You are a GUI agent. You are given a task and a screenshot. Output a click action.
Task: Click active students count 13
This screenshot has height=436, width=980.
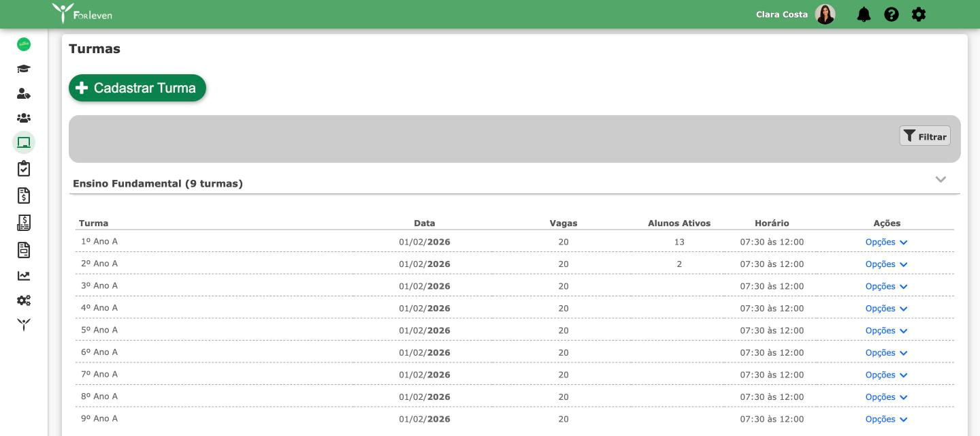point(679,243)
